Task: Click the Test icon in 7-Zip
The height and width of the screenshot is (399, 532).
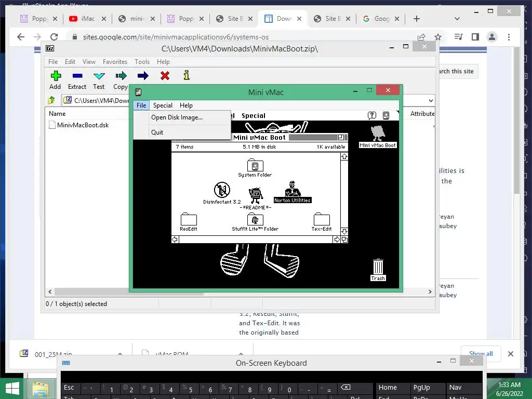Action: pos(99,80)
